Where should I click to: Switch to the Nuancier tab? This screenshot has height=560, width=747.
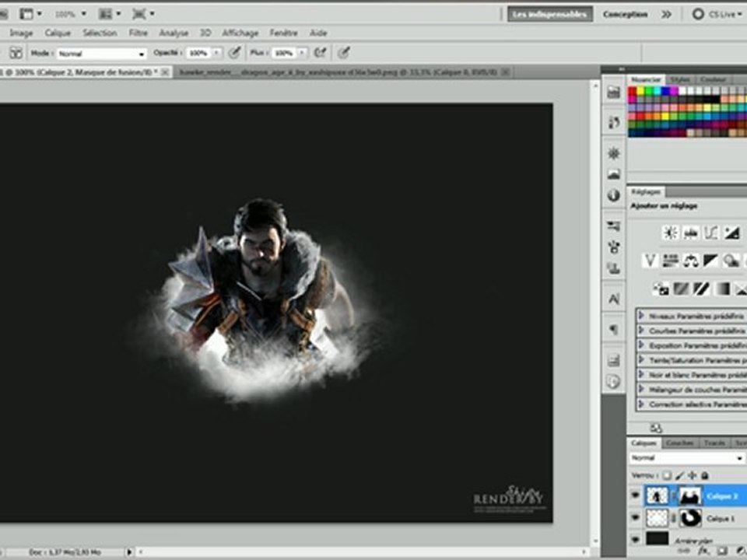(x=646, y=79)
